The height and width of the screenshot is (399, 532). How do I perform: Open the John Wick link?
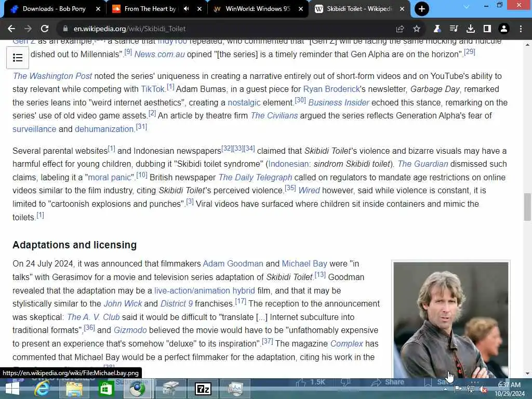coord(123,303)
